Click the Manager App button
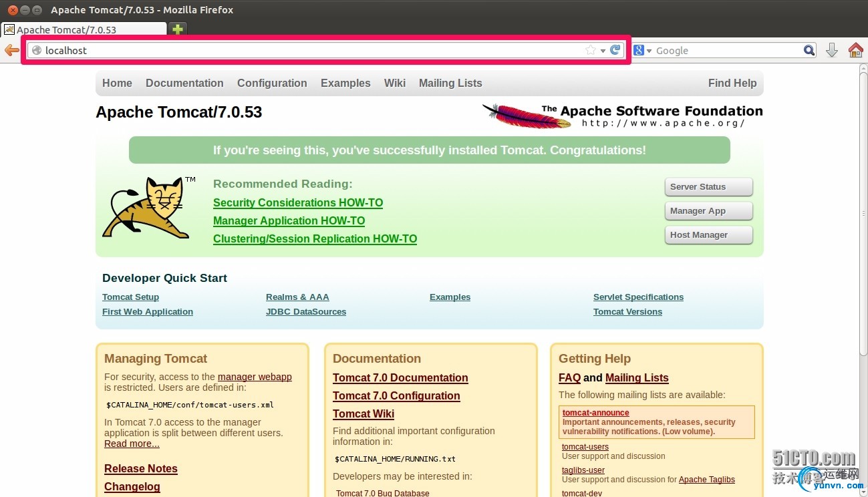This screenshot has height=497, width=868. pyautogui.click(x=708, y=211)
